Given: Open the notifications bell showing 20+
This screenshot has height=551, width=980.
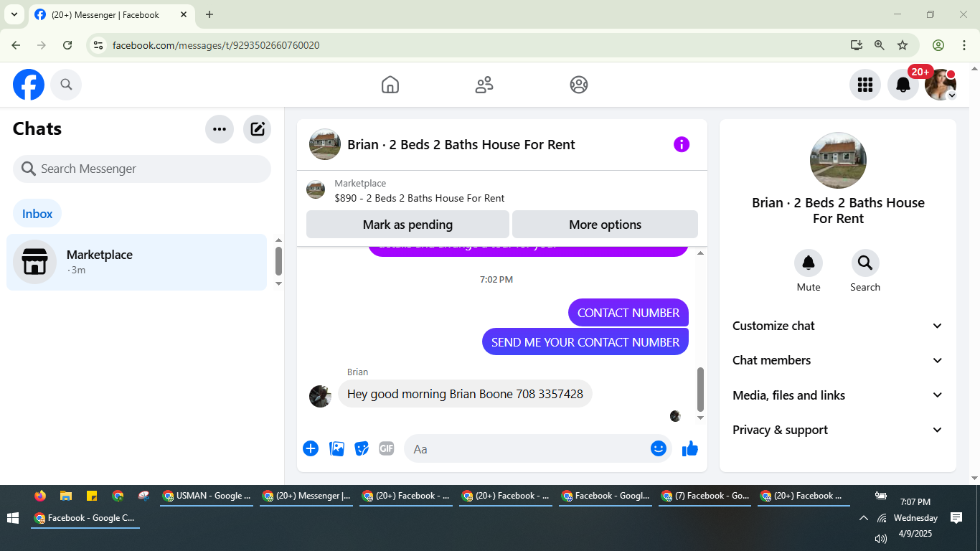Looking at the screenshot, I should pyautogui.click(x=903, y=85).
